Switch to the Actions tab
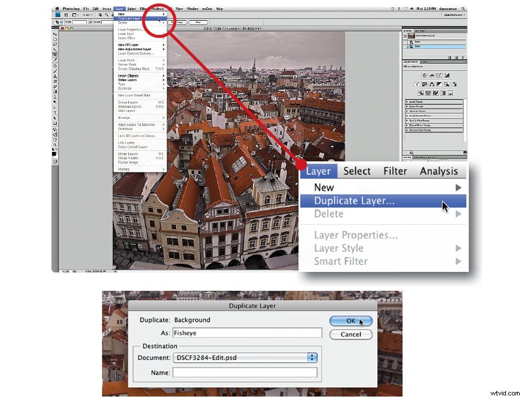 pyautogui.click(x=420, y=30)
